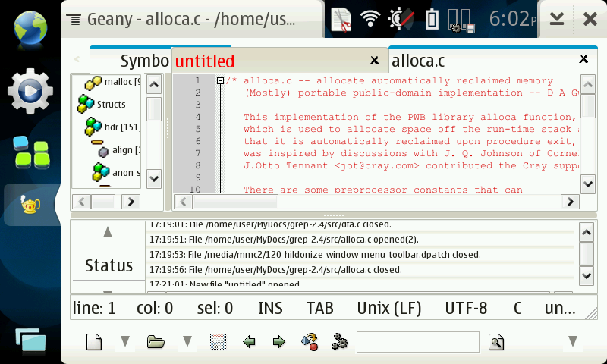Screen dimensions: 607x364
Task: Select the Symbols sidebar tab
Action: [x=144, y=61]
